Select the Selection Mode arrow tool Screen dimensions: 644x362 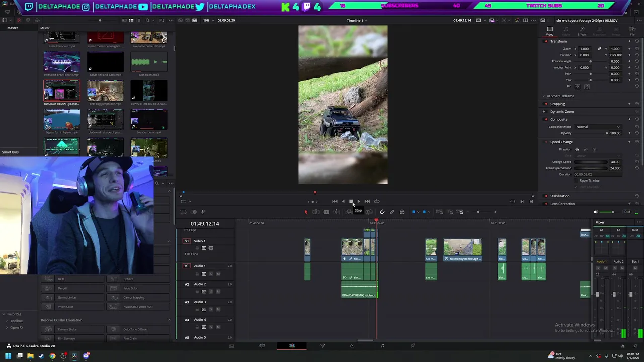pos(306,212)
